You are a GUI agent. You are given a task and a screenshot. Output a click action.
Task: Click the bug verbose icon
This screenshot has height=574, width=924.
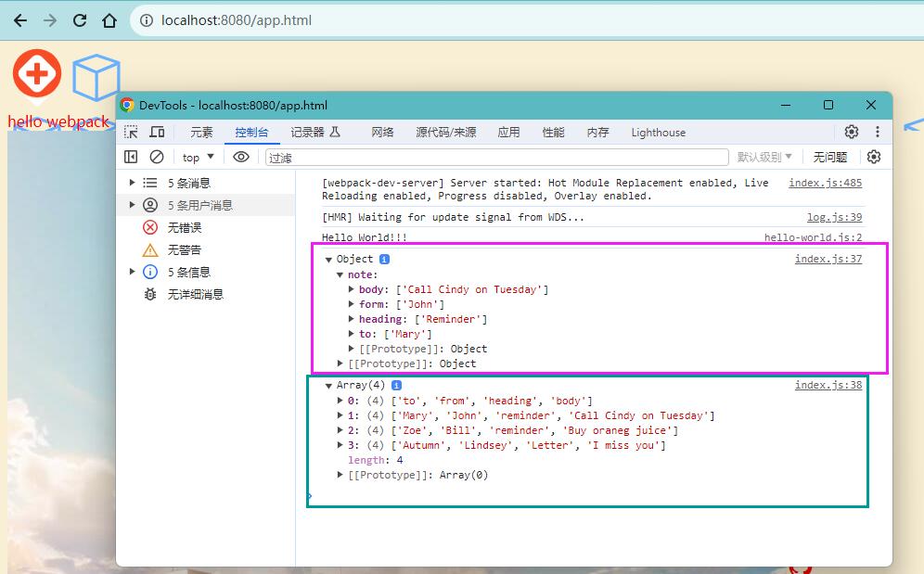coord(150,294)
